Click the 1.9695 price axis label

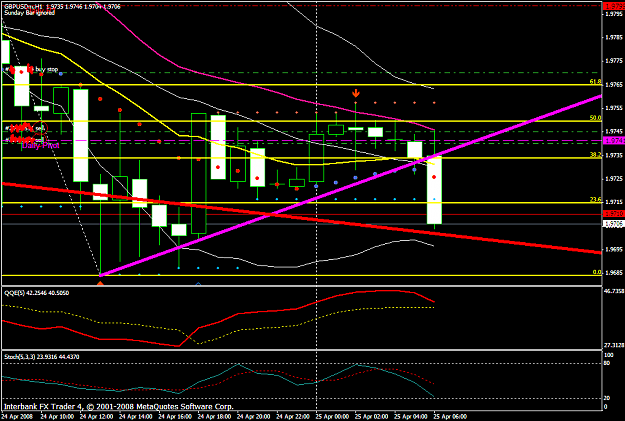point(614,249)
